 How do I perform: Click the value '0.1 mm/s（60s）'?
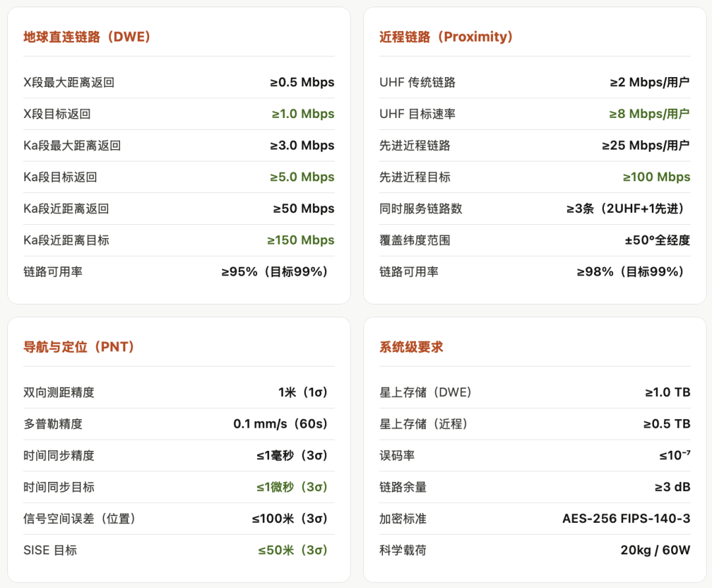[x=281, y=424]
